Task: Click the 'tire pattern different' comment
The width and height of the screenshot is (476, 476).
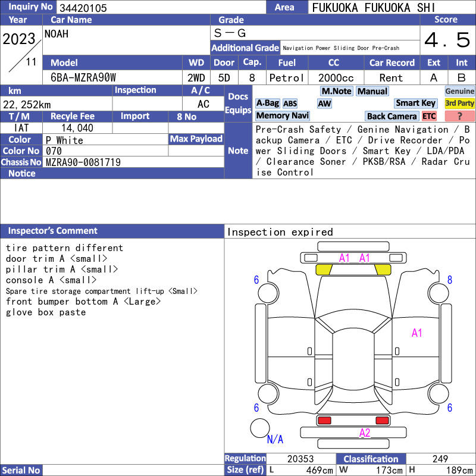Action: [x=64, y=248]
